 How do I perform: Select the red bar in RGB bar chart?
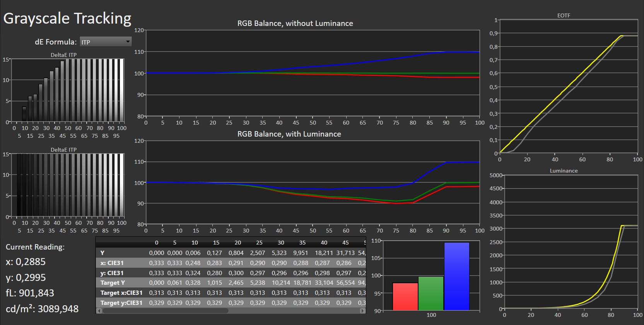point(405,296)
